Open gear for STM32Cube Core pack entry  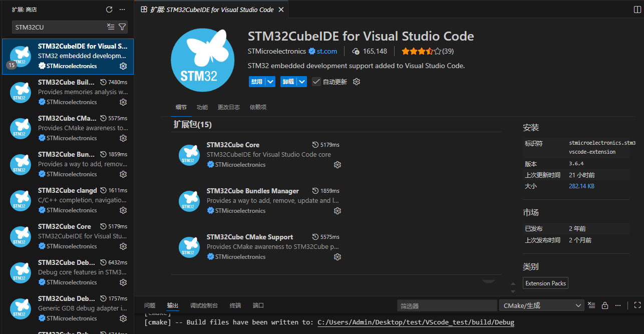pyautogui.click(x=338, y=165)
